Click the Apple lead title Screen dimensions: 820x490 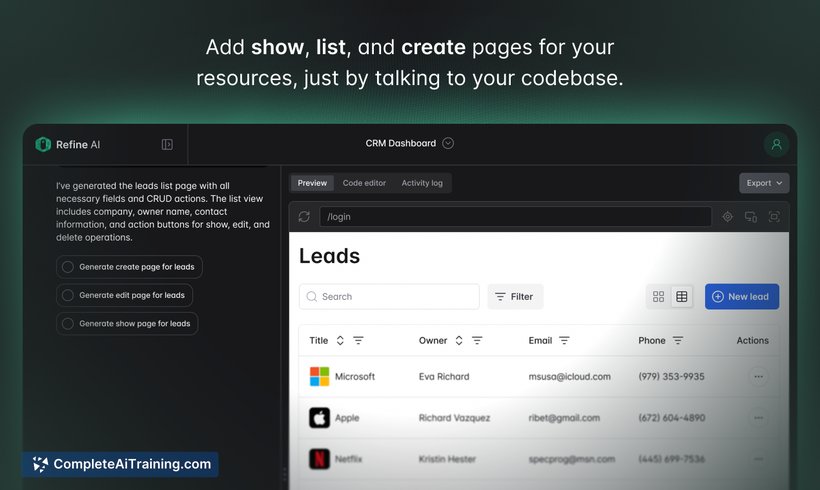tap(347, 418)
